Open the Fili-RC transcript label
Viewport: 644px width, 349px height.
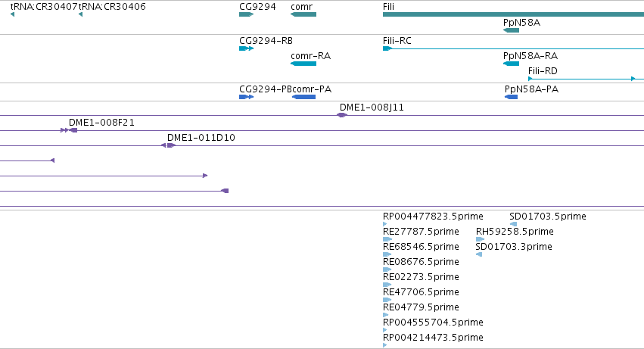click(x=397, y=41)
